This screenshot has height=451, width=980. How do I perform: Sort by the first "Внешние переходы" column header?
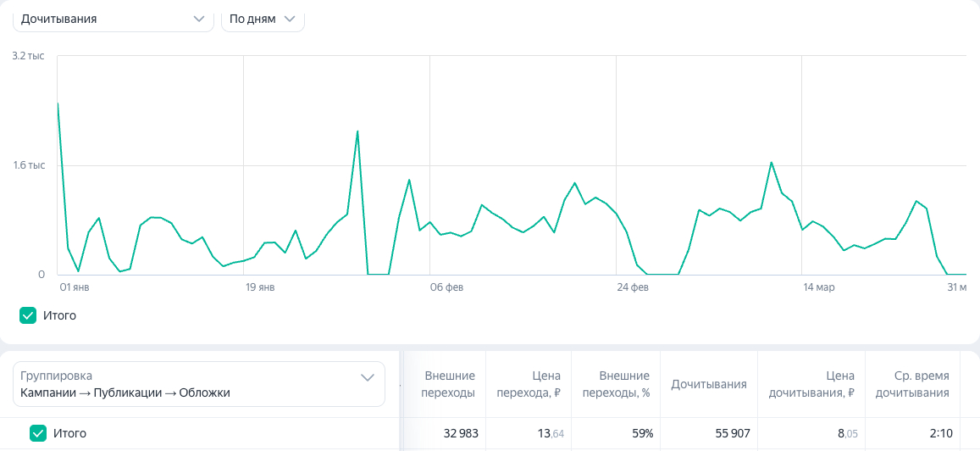tap(449, 384)
